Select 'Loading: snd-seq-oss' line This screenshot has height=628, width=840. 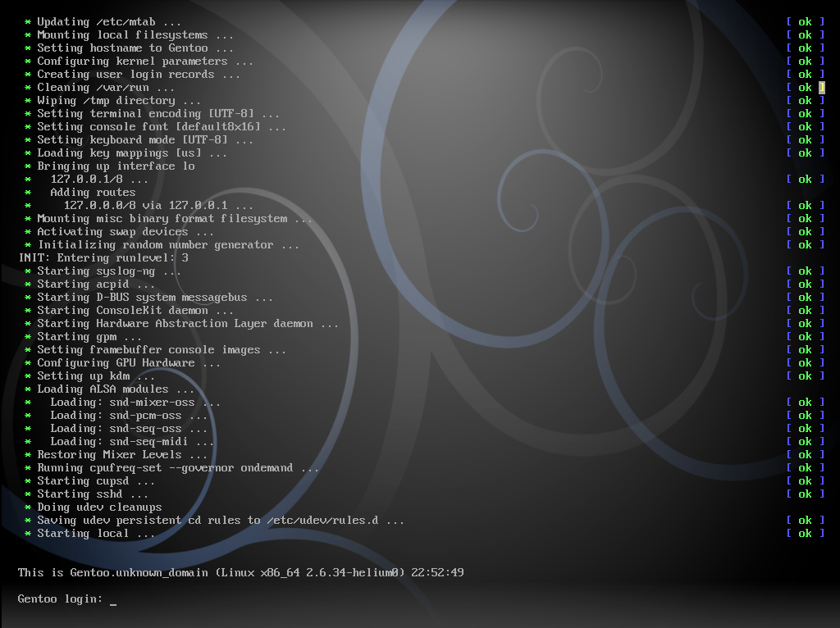pos(129,429)
